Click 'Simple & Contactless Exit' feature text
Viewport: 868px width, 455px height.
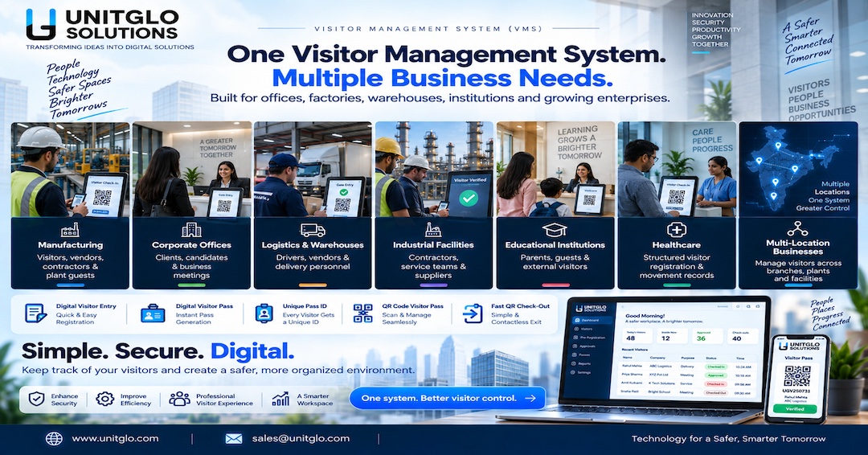(x=516, y=318)
